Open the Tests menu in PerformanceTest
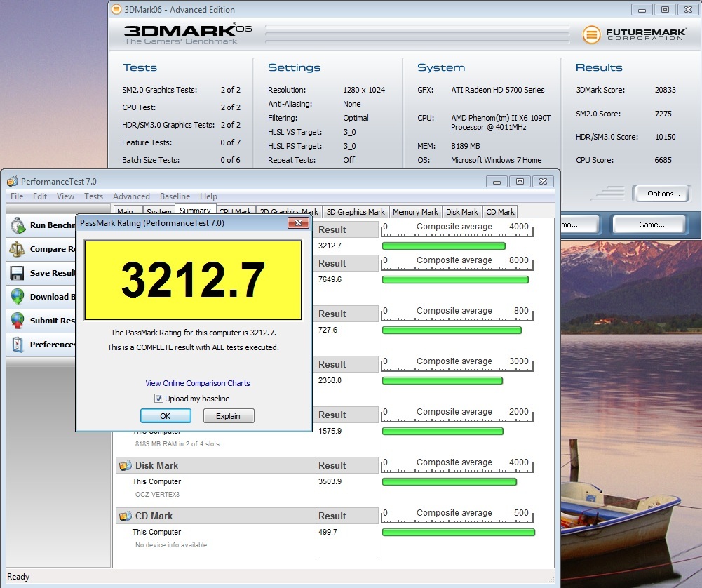 pos(93,196)
